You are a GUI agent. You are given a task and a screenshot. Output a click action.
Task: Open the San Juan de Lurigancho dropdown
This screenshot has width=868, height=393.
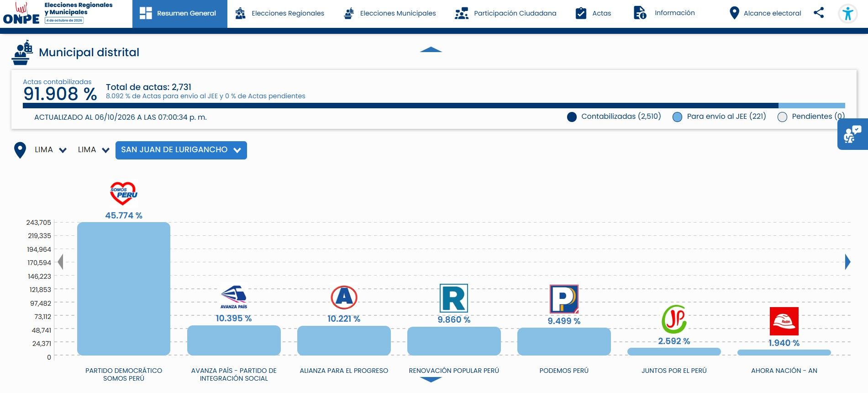coord(181,150)
